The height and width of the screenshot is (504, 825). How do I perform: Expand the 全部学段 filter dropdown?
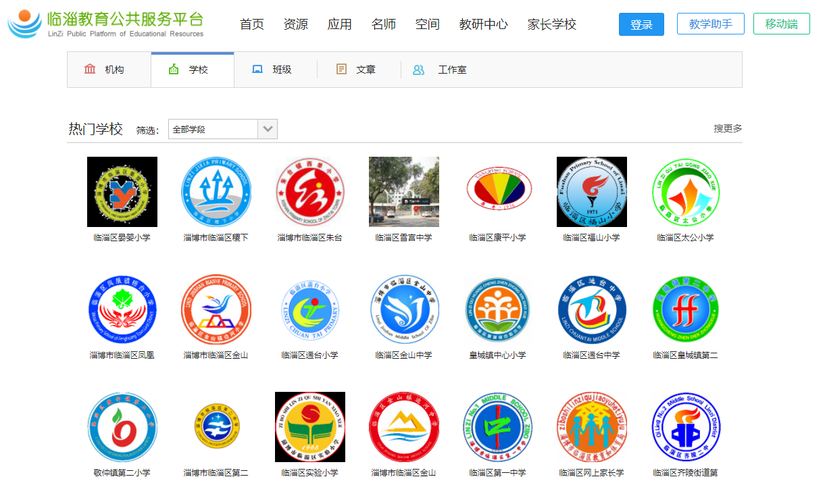click(x=268, y=129)
